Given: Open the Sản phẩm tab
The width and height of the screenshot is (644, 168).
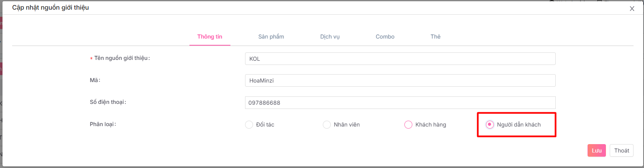Looking at the screenshot, I should (x=271, y=37).
